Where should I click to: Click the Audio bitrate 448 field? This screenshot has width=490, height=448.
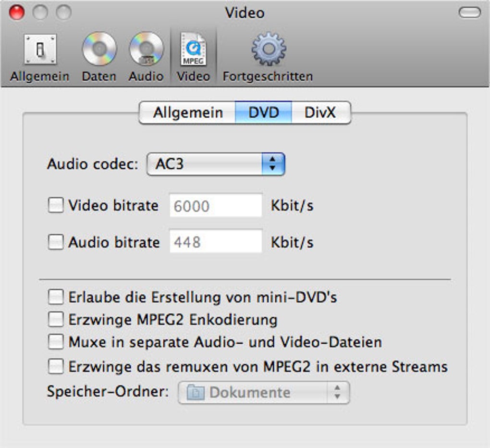[216, 242]
